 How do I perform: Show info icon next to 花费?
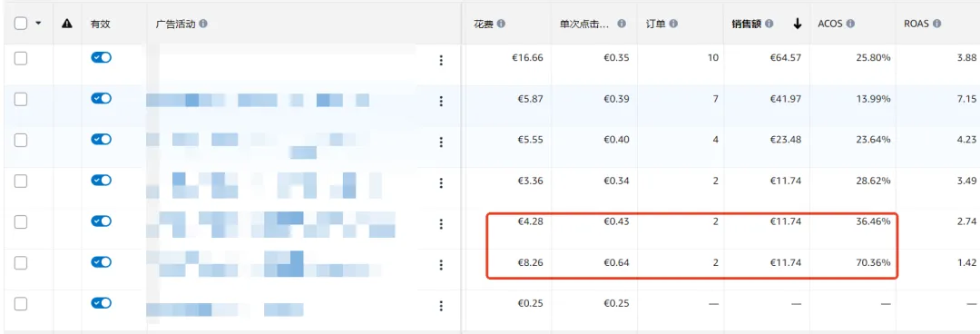501,24
